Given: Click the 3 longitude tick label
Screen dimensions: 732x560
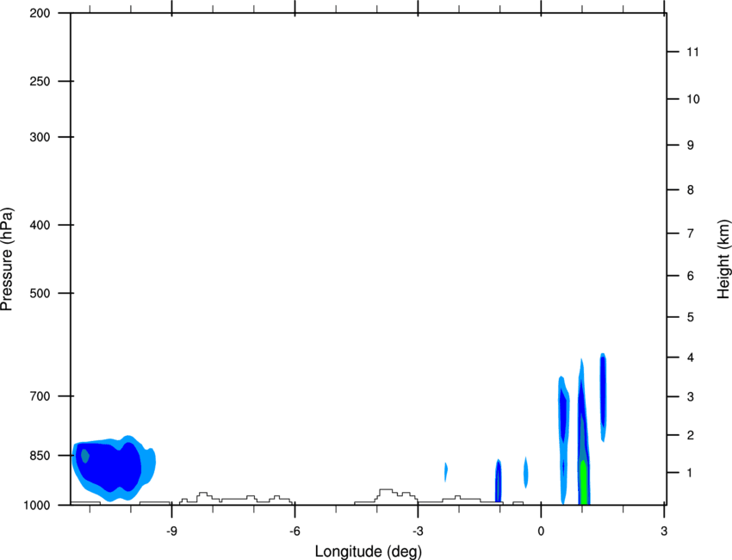Looking at the screenshot, I should 664,532.
